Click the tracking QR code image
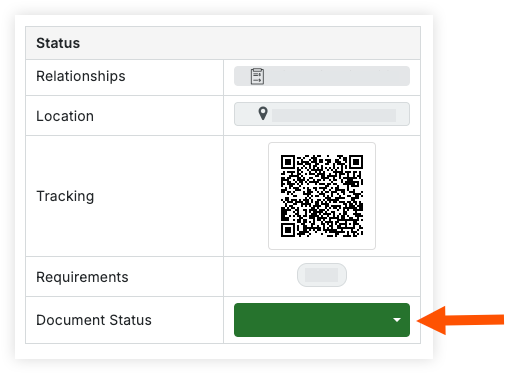The image size is (524, 374). click(322, 196)
